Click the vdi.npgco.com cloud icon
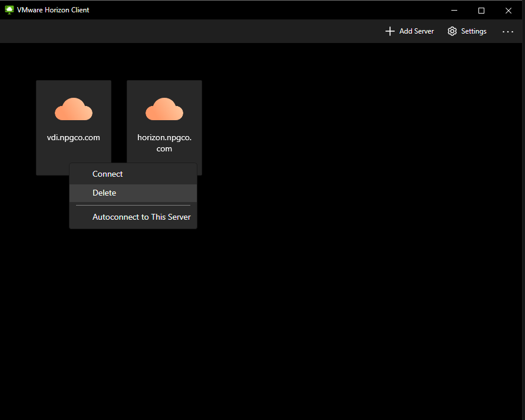 point(74,109)
